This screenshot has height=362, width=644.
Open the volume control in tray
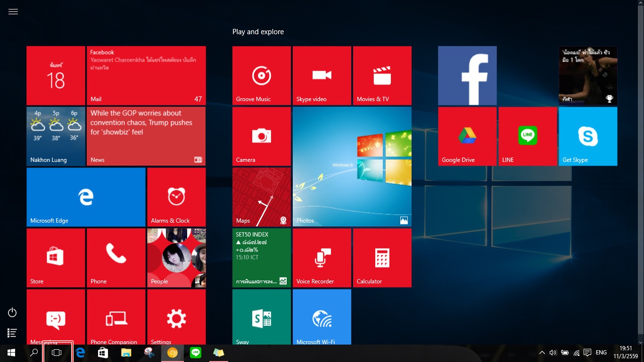(553, 353)
